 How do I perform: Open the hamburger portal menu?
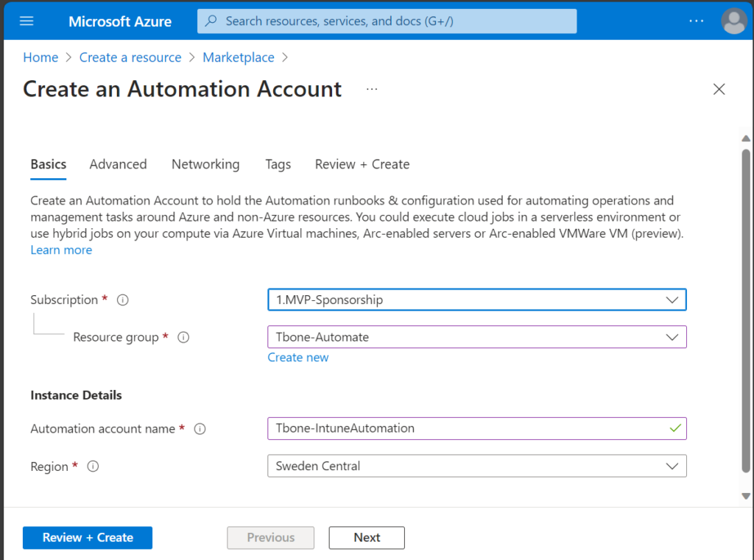(27, 21)
